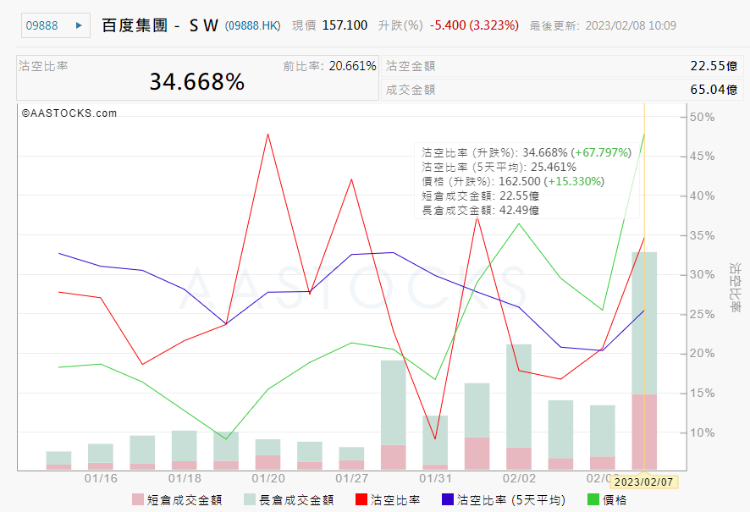Click the 最後更新 2023/02/08 10:09 timestamp
Viewport: 750px width, 512px height.
pyautogui.click(x=603, y=25)
